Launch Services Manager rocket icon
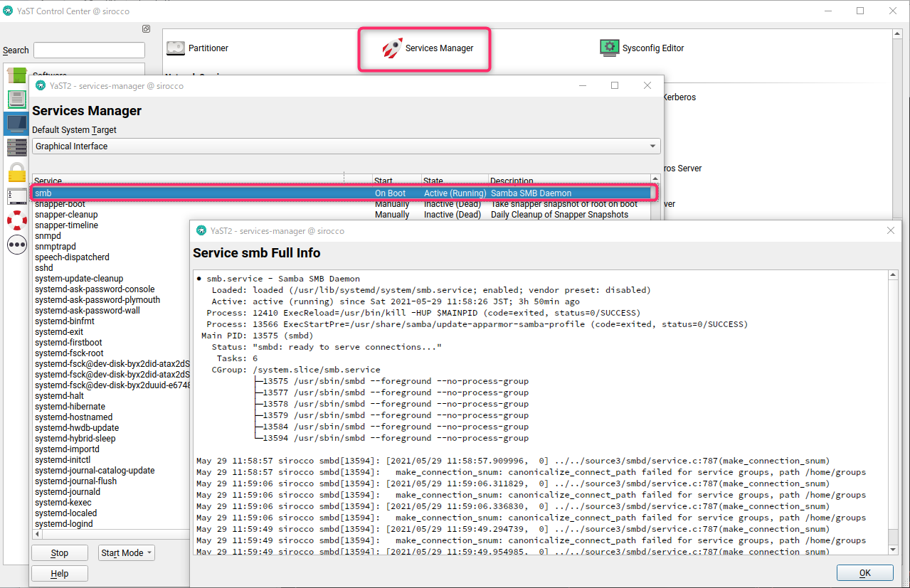 (x=392, y=48)
